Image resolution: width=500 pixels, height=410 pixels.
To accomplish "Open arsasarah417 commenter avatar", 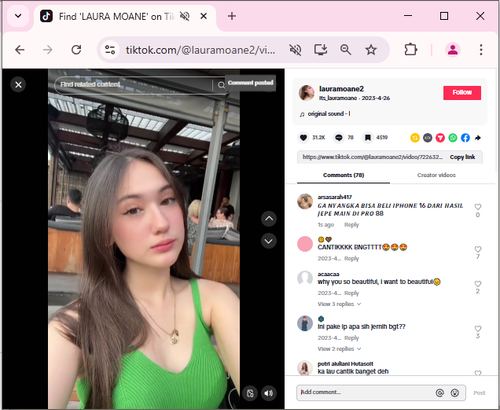I will point(305,201).
